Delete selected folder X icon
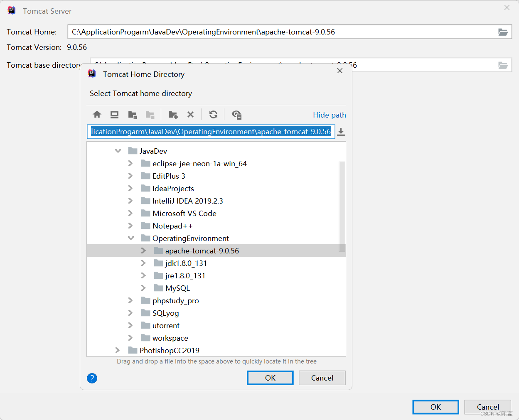Image resolution: width=519 pixels, height=420 pixels. 190,115
